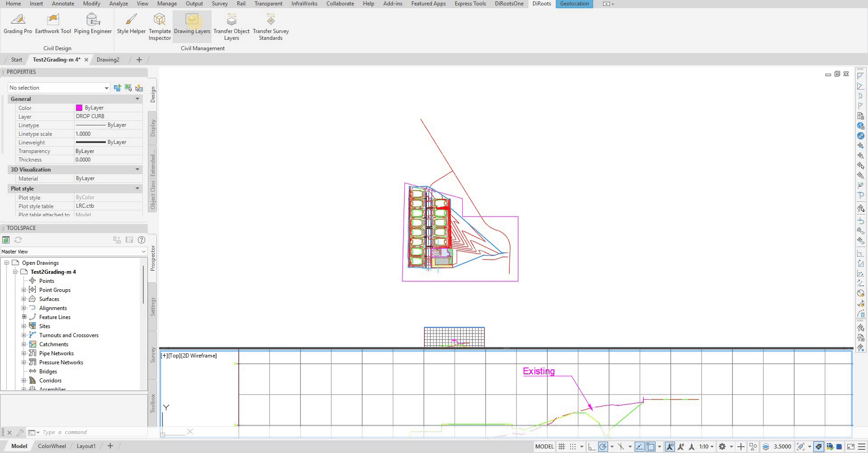Open the Grading Pro tool

pyautogui.click(x=18, y=24)
